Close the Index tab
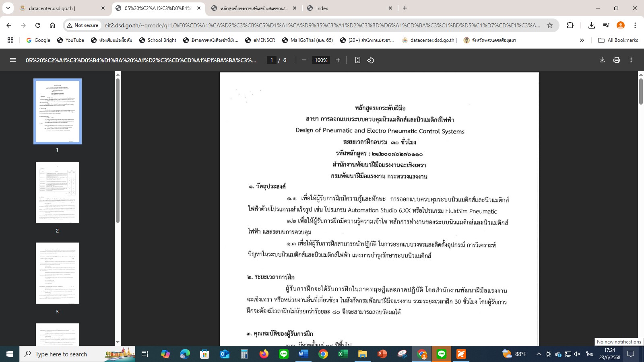The height and width of the screenshot is (362, 644). [390, 8]
